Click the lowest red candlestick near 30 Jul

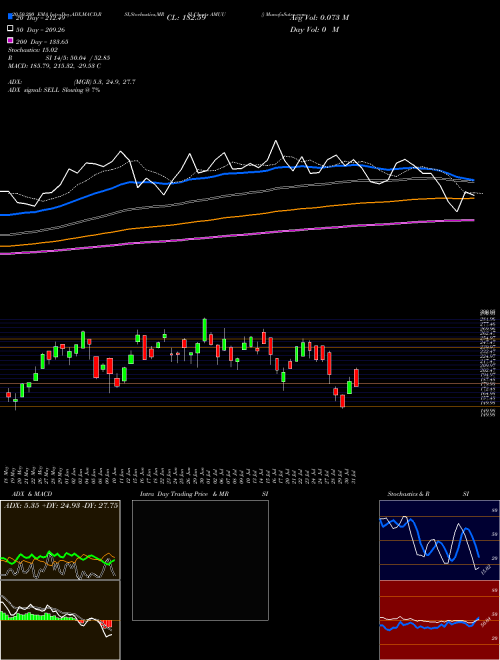(x=343, y=401)
